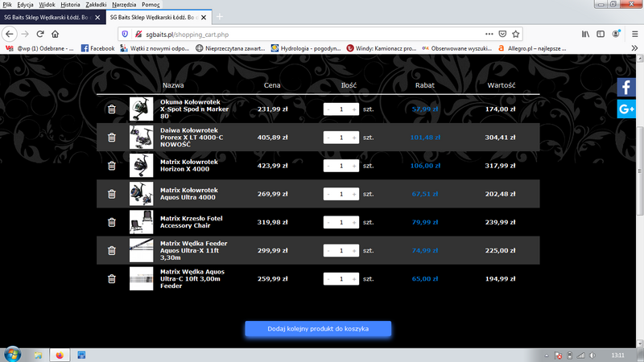Image resolution: width=644 pixels, height=362 pixels.
Task: Open Matrix Krzesło Fotel product link
Action: click(x=191, y=222)
